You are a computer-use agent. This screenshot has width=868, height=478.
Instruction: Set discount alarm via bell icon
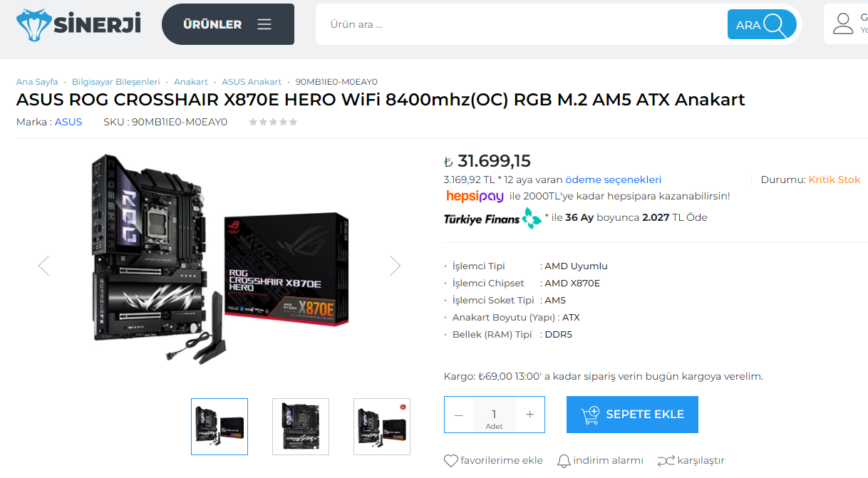[x=564, y=461]
